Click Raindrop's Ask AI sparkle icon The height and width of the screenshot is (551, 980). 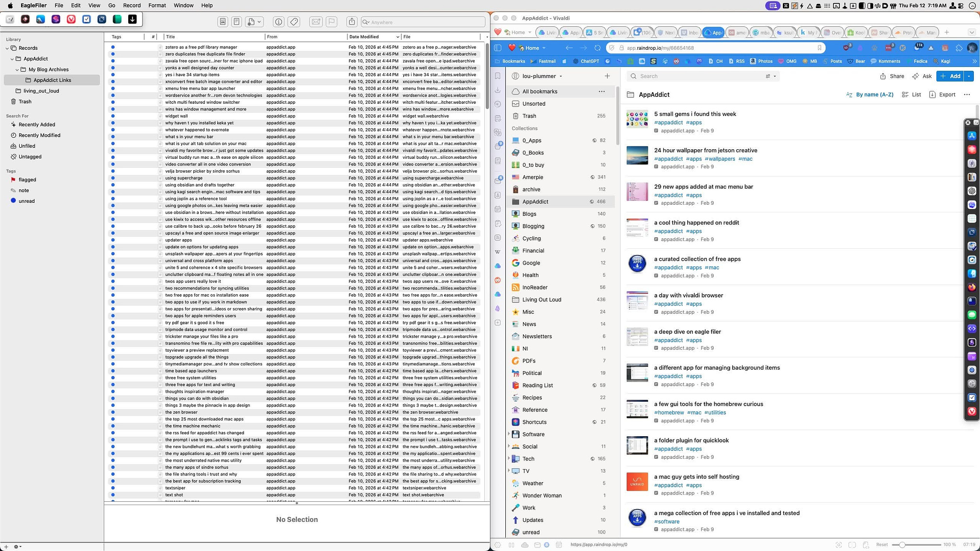point(915,76)
